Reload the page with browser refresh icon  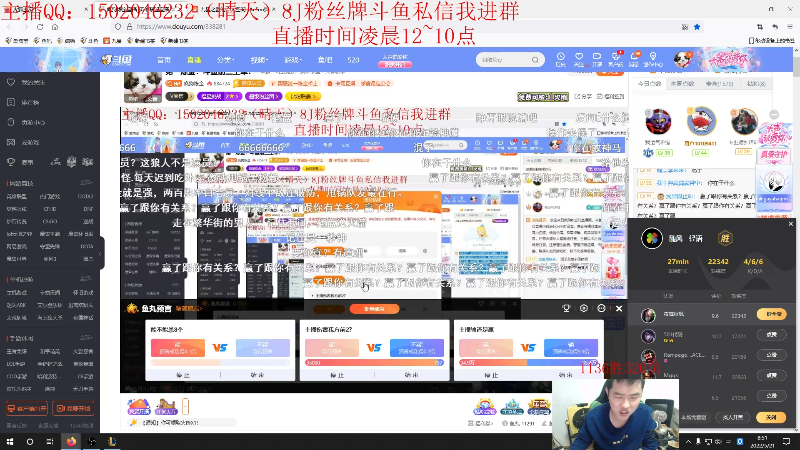40,27
